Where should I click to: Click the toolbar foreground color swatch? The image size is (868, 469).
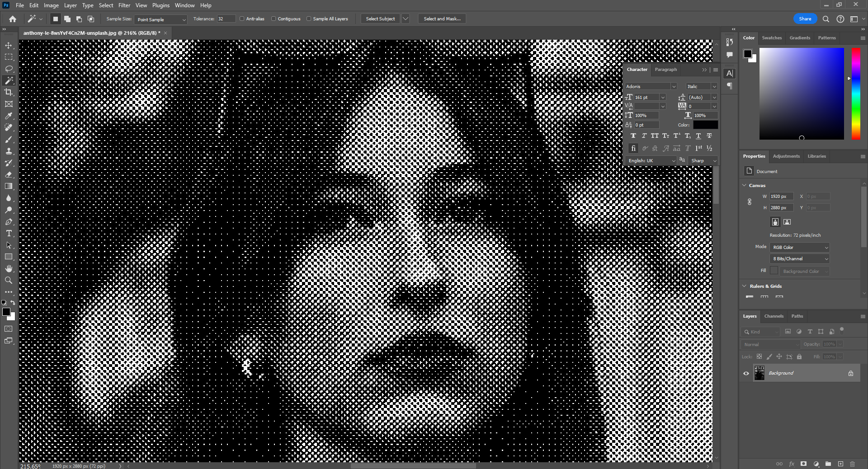pos(6,312)
